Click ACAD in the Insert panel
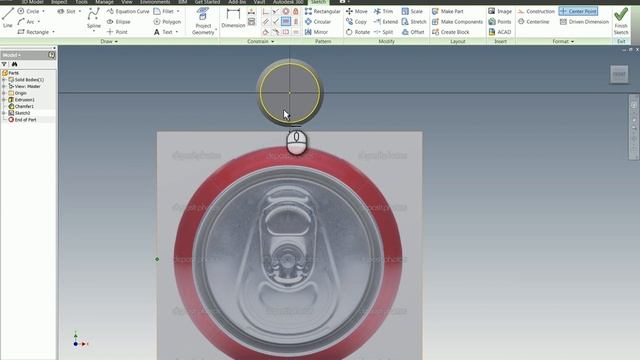 click(500, 32)
